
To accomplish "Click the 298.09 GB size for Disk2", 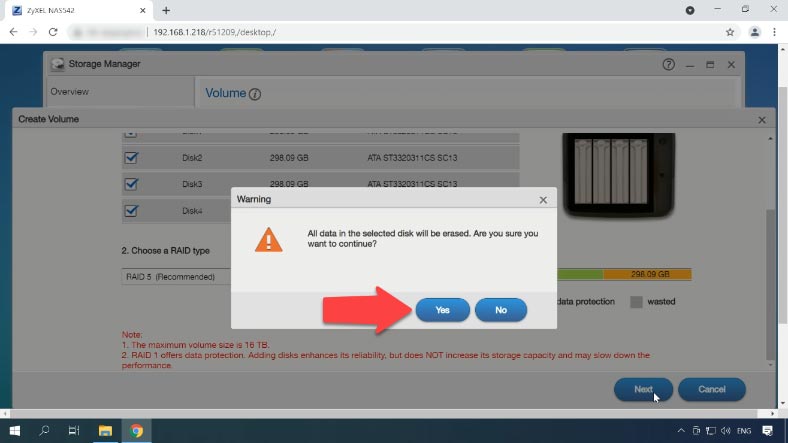I will [x=289, y=158].
